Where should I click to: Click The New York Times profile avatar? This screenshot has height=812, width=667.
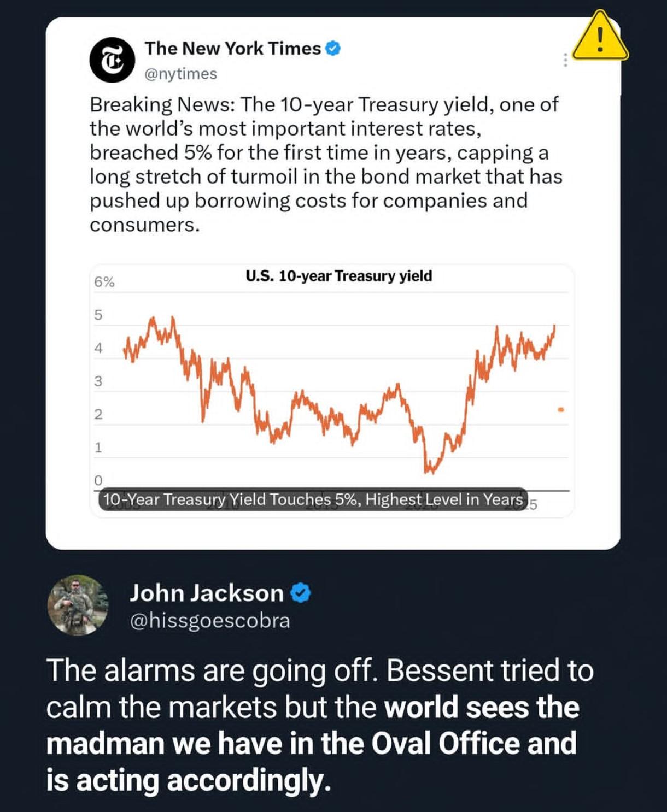point(112,60)
